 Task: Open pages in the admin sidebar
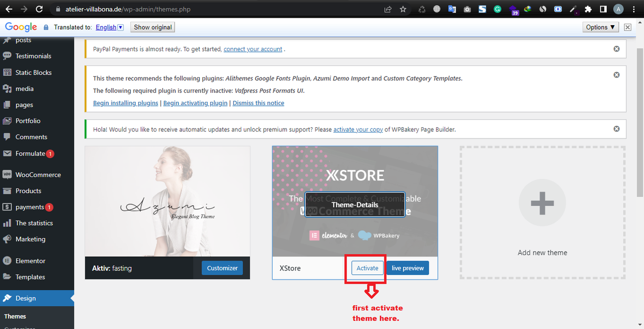(x=37, y=105)
